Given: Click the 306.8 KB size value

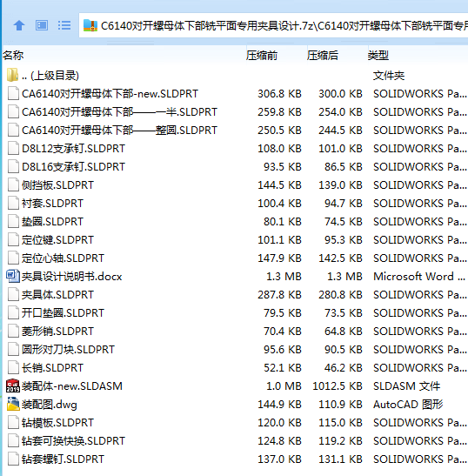Looking at the screenshot, I should (x=279, y=94).
